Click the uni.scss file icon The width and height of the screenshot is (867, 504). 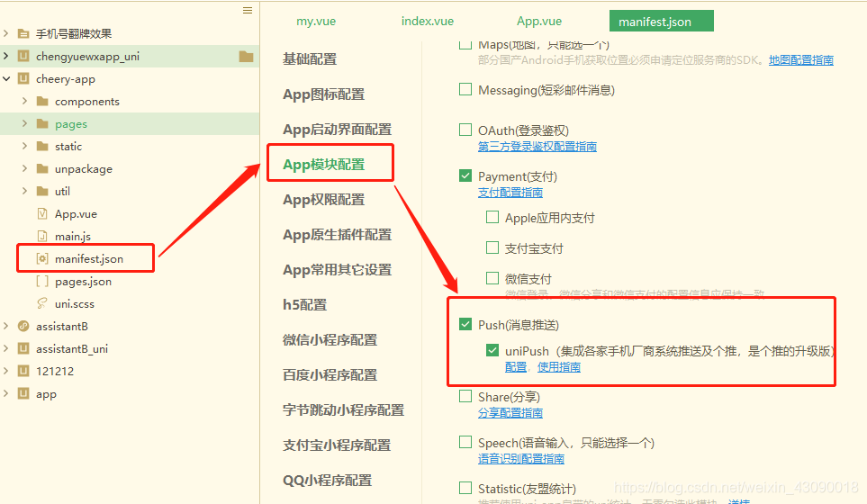click(42, 303)
